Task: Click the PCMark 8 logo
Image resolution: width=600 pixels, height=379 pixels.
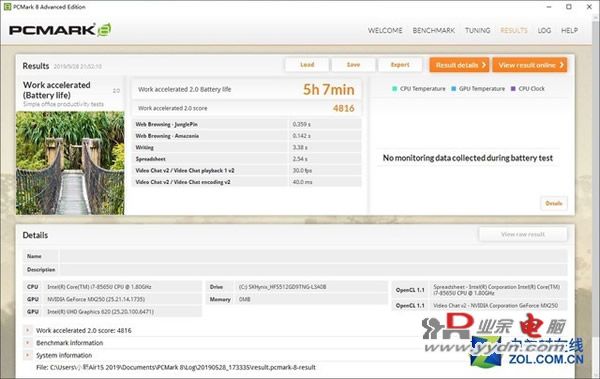Action: click(60, 30)
